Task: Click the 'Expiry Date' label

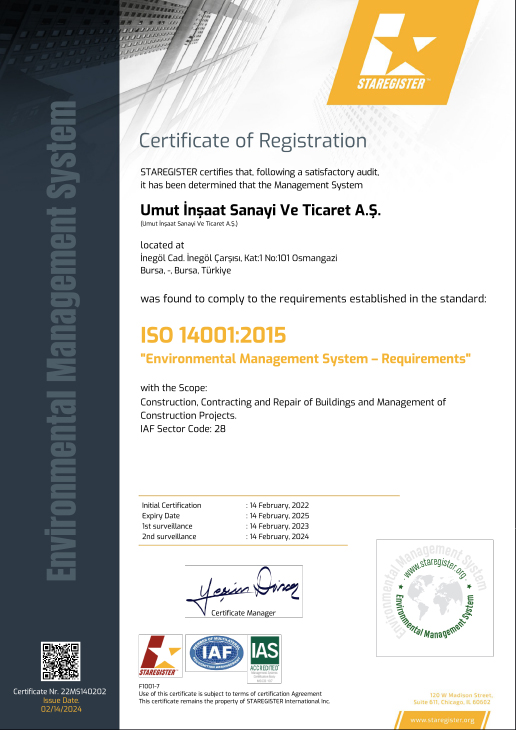Action: coord(161,516)
